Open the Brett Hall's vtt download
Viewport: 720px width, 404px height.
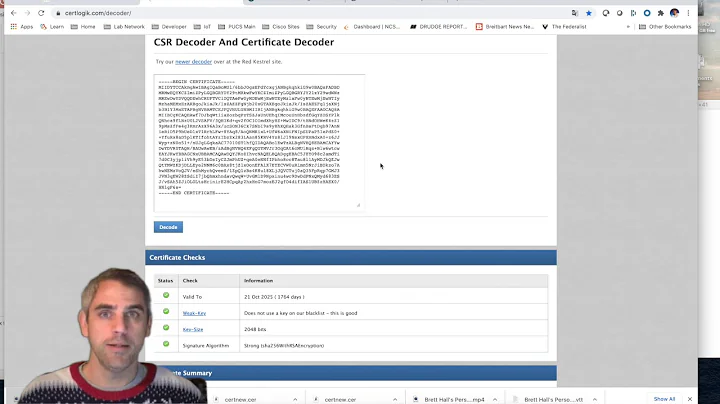(549, 399)
